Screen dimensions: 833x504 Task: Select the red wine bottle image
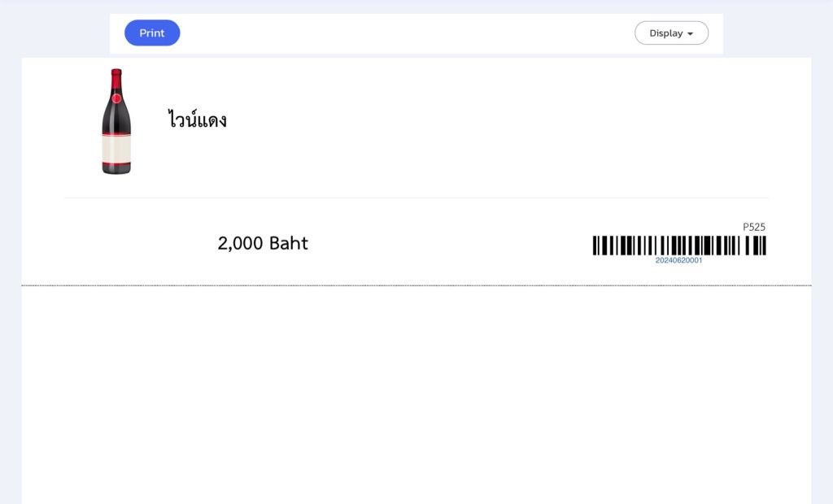116,121
